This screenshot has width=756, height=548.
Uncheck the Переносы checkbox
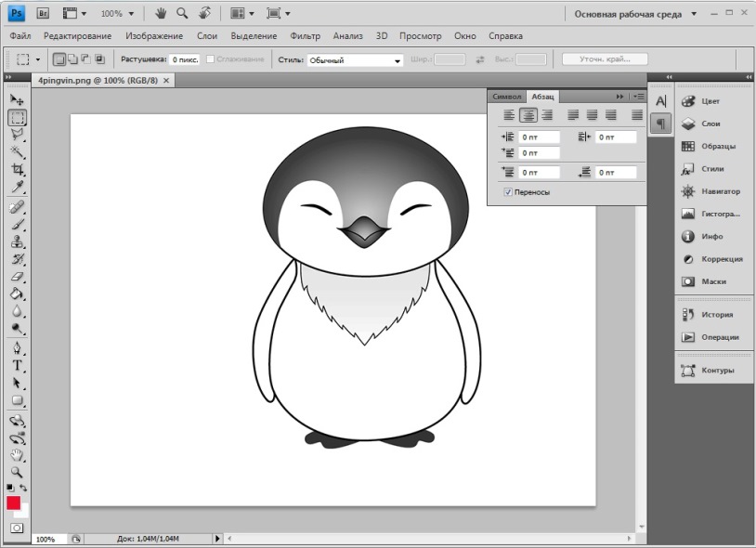click(x=508, y=192)
